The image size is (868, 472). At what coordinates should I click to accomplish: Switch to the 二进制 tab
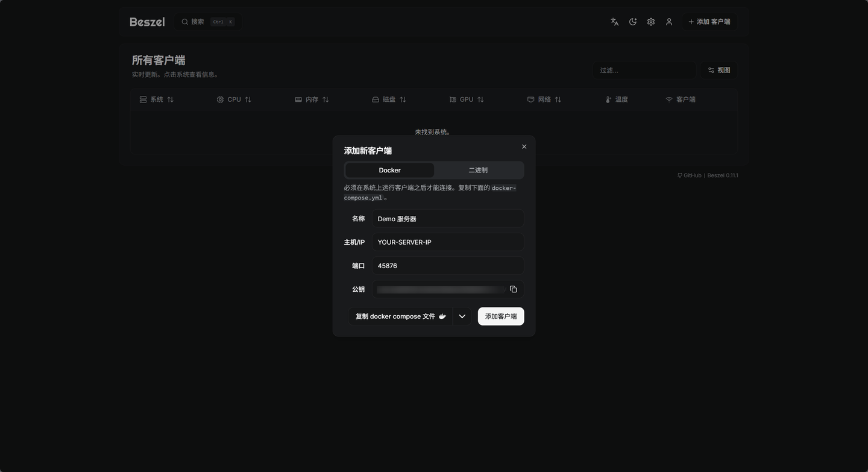pos(478,170)
